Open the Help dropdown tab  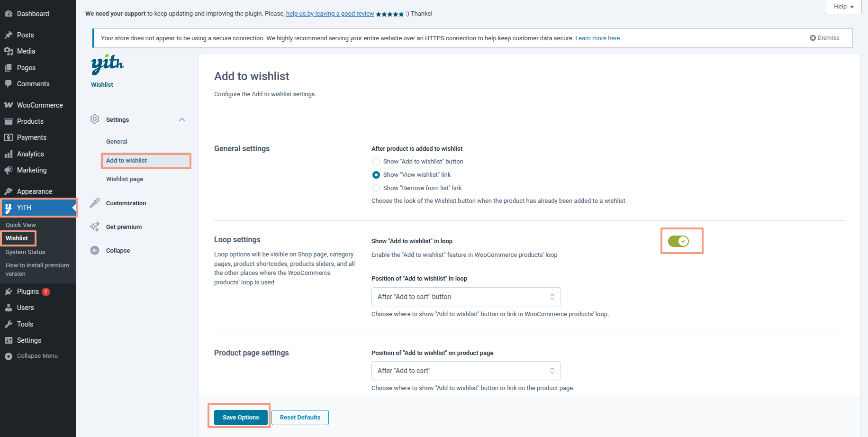tap(843, 7)
